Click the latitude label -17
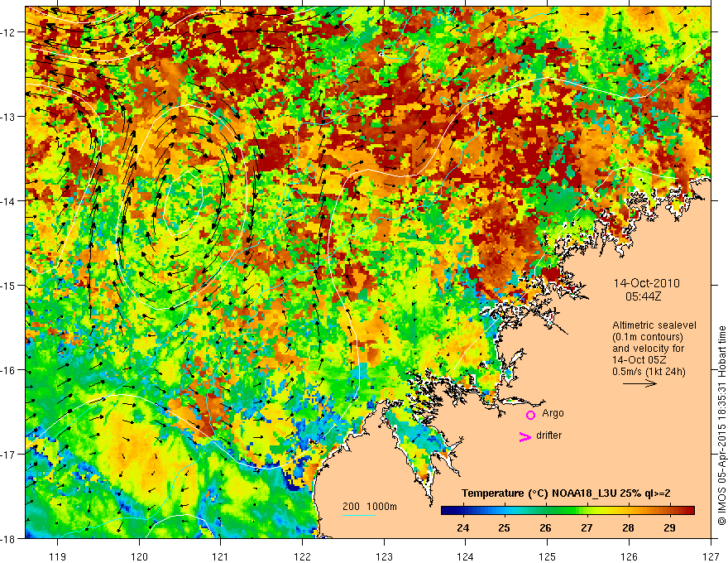Viewport: 728px width, 563px height. [x=8, y=455]
